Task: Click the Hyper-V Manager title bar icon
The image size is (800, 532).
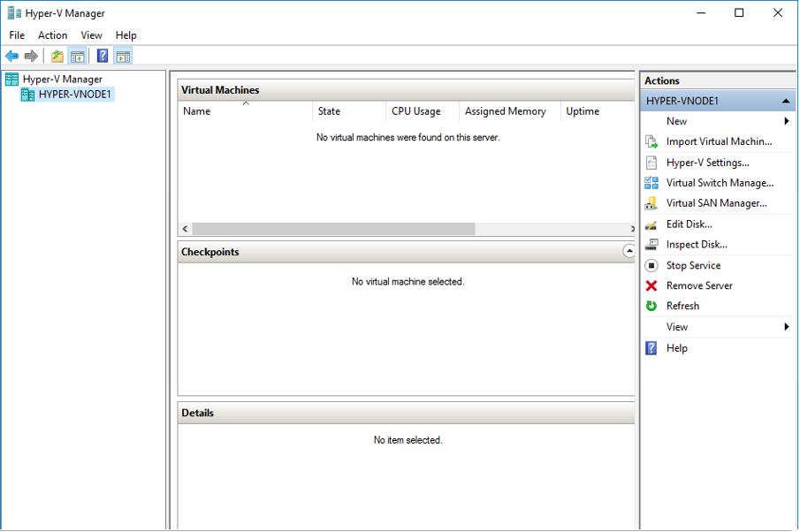Action: tap(14, 13)
